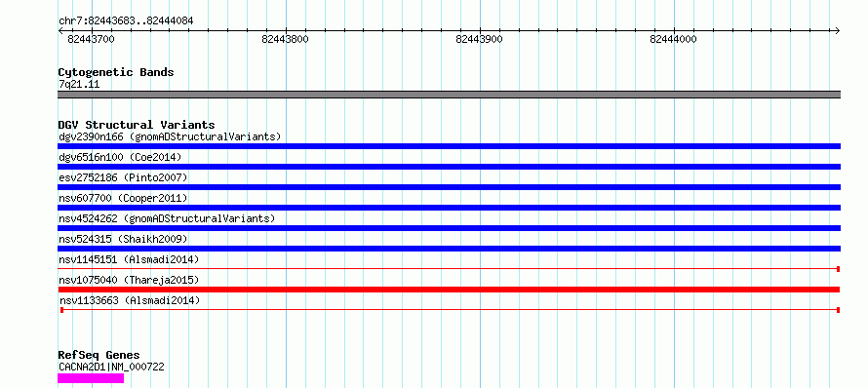Click the blue bar for nsv524315
This screenshot has width=868, height=388.
[x=449, y=249]
